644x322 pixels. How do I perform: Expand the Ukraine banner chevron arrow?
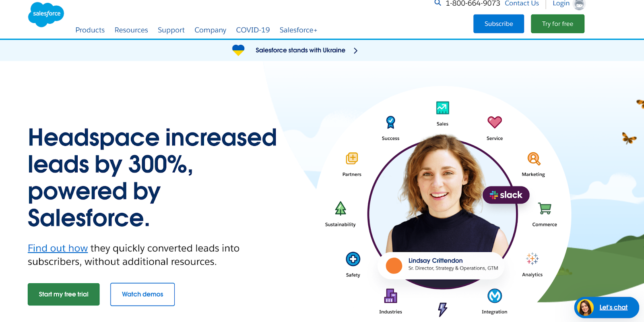coord(355,51)
